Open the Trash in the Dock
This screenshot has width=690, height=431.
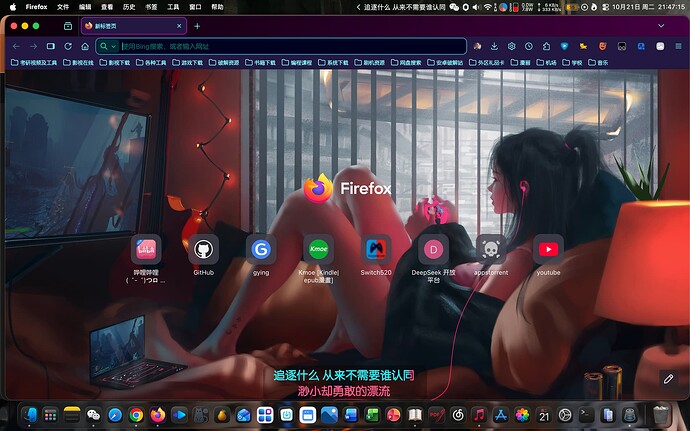pos(661,415)
